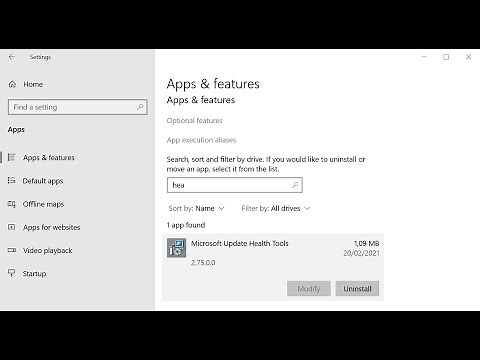Image resolution: width=480 pixels, height=360 pixels.
Task: Click the Apps section heading in sidebar
Action: tap(16, 130)
